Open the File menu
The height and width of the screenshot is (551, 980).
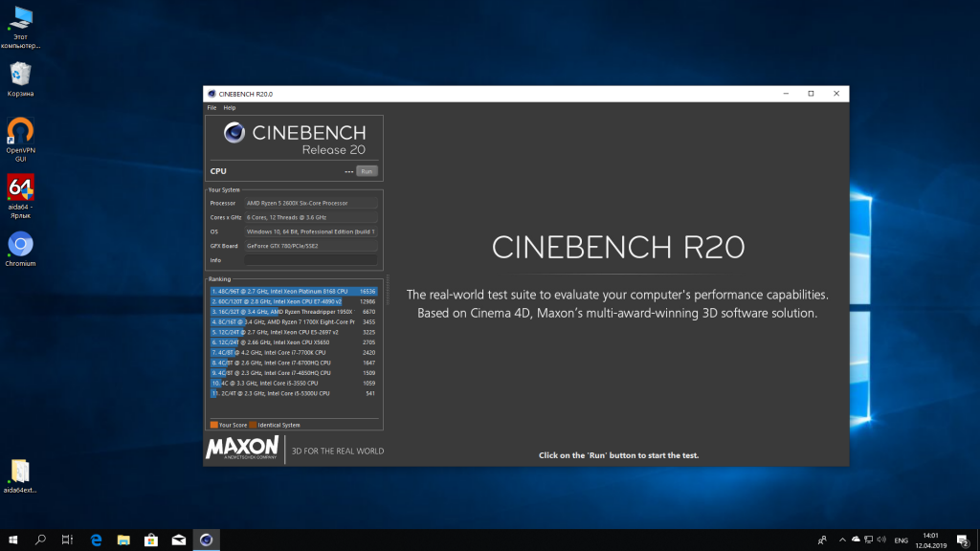pyautogui.click(x=212, y=108)
